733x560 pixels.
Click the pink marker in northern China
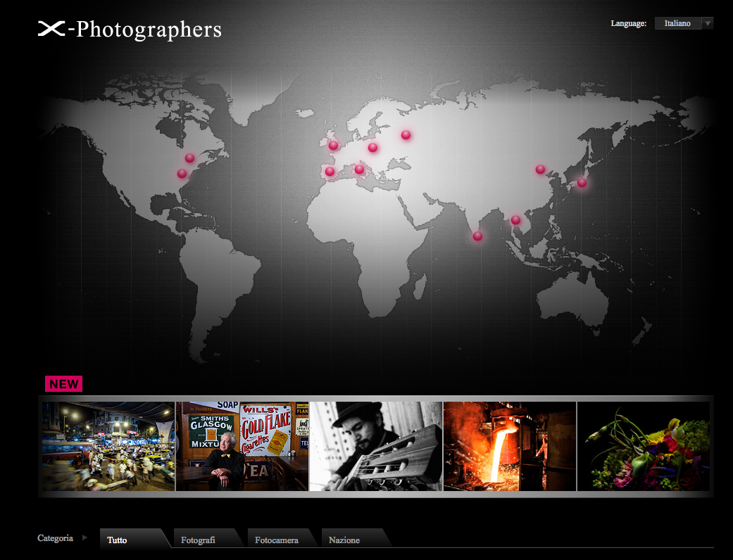coord(540,170)
